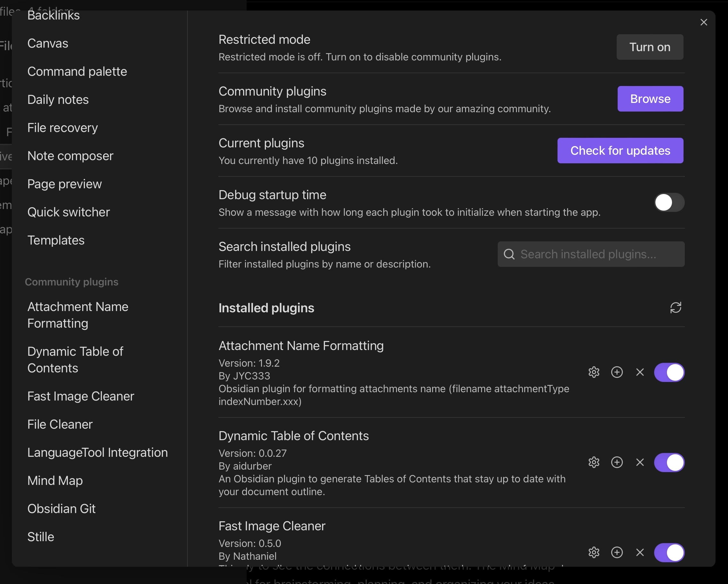Enable Debug startup time toggle
The width and height of the screenshot is (728, 584).
tap(669, 202)
